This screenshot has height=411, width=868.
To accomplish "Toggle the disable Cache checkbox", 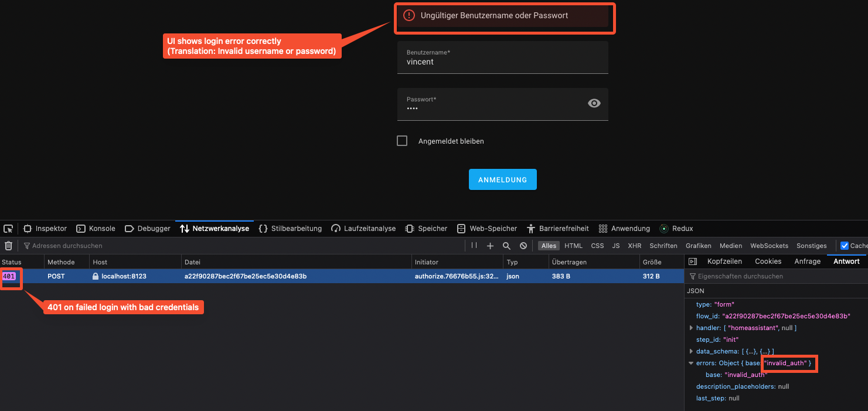I will point(845,246).
